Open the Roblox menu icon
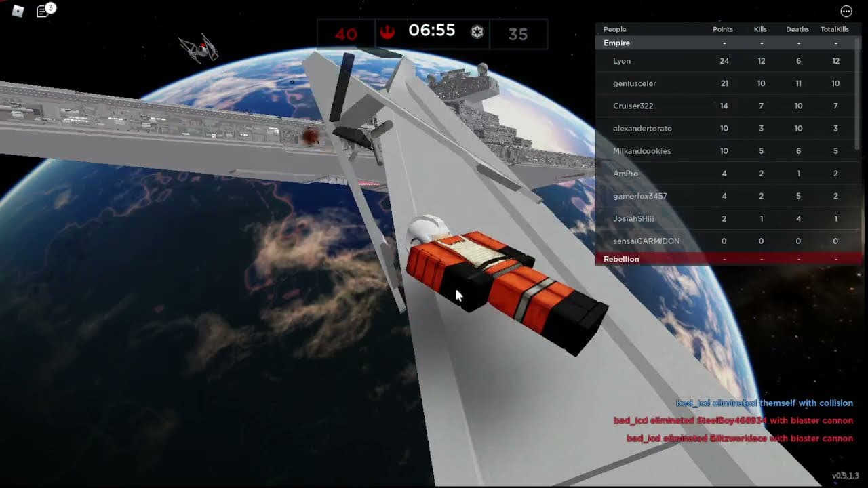The image size is (868, 488). point(18,11)
